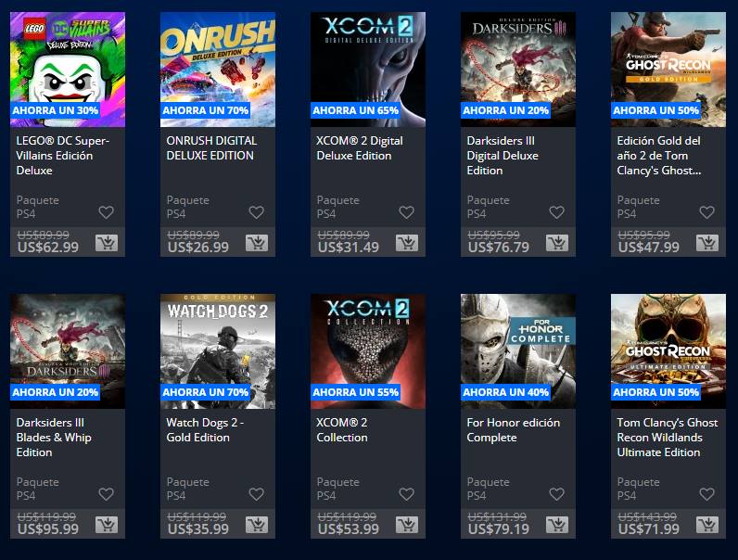Wishlist LEGO DC Super-Villains with heart icon
Viewport: 738px width, 560px height.
click(x=107, y=212)
